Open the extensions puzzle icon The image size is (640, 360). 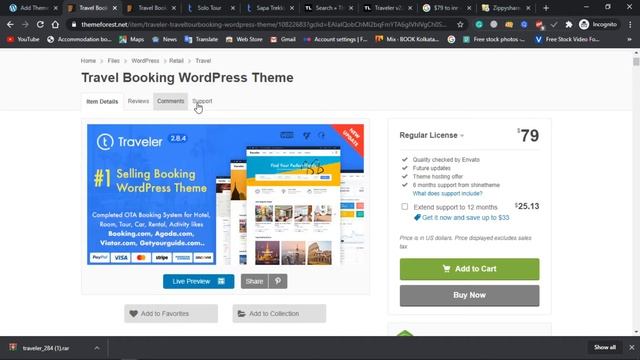tap(569, 24)
